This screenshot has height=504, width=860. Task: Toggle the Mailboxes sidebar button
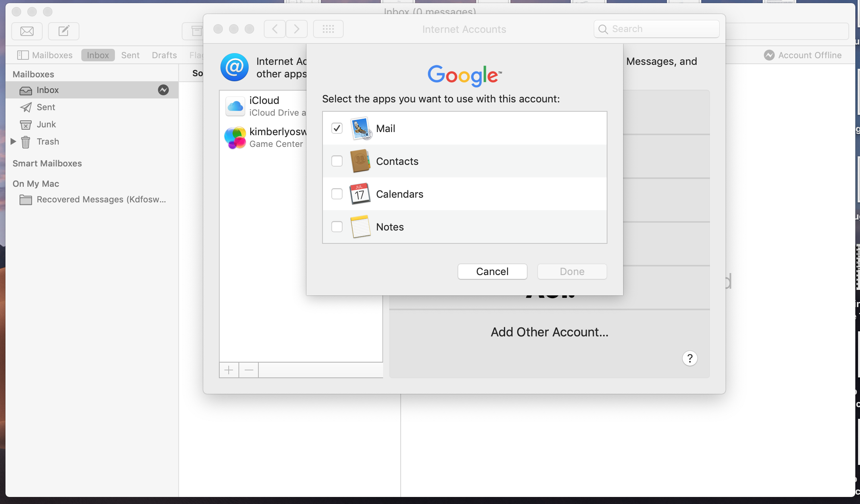(45, 55)
